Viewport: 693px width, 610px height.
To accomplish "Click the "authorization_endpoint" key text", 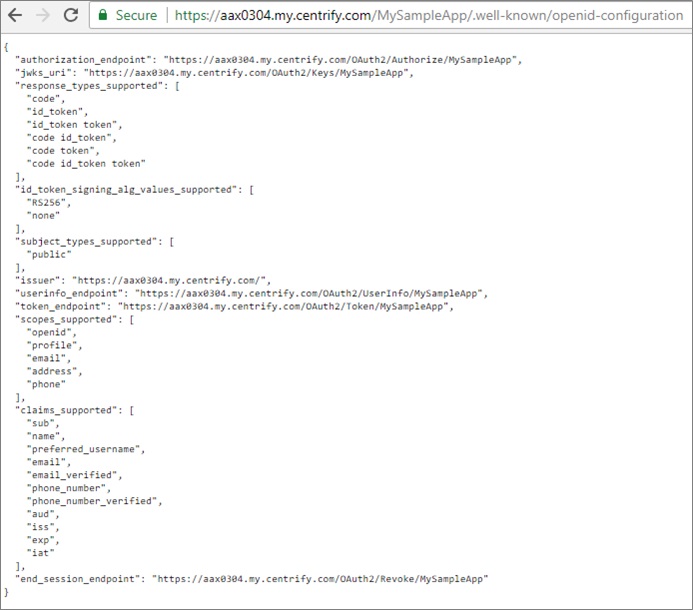I will click(86, 60).
